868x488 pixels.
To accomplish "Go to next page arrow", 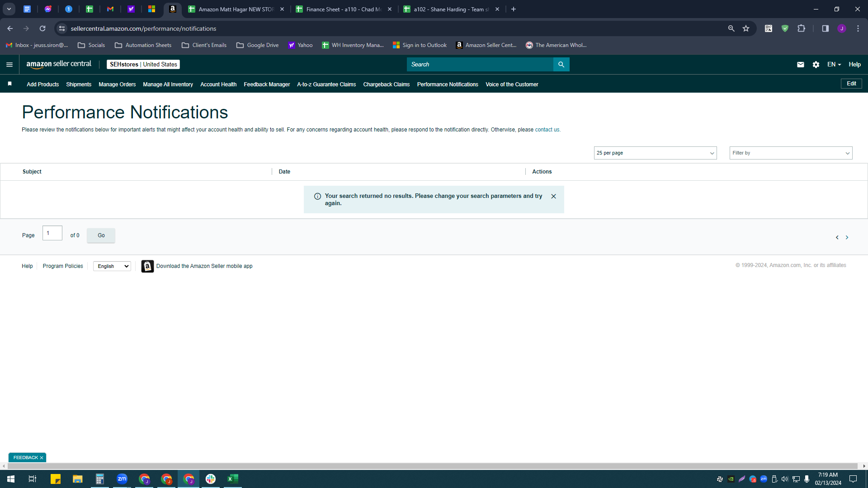I will [x=847, y=237].
